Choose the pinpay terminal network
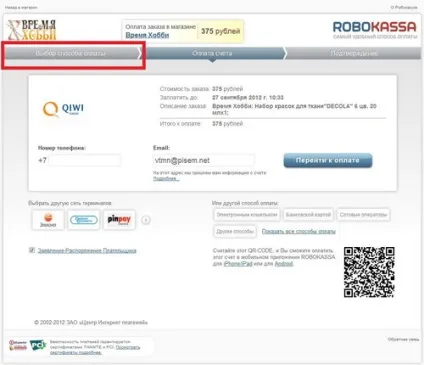 click(x=119, y=220)
